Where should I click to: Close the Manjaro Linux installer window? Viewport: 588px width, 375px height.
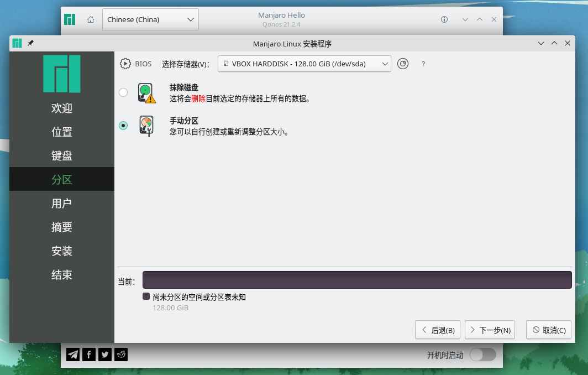coord(568,43)
